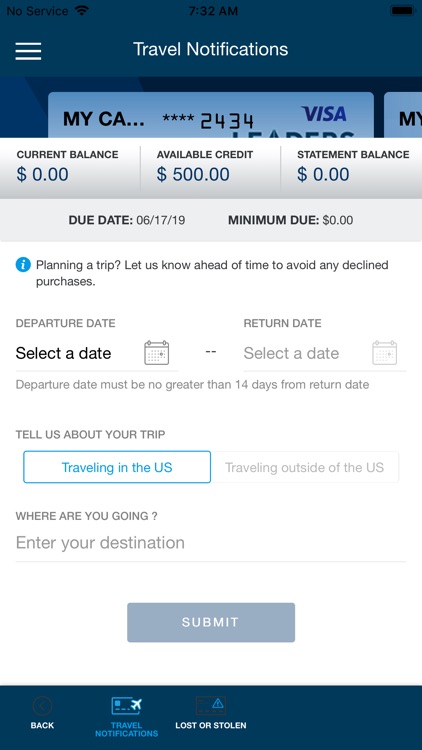Tap the Statement Balance amount

[x=323, y=175]
